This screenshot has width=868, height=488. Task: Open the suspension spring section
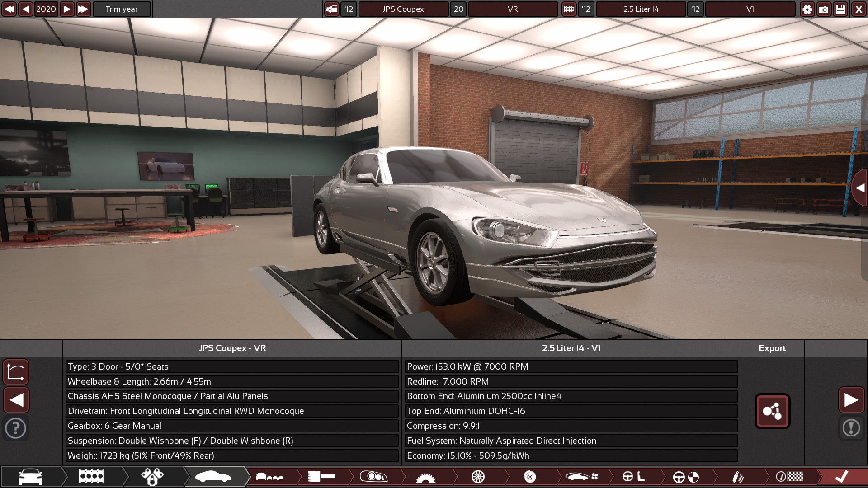pos(737,477)
